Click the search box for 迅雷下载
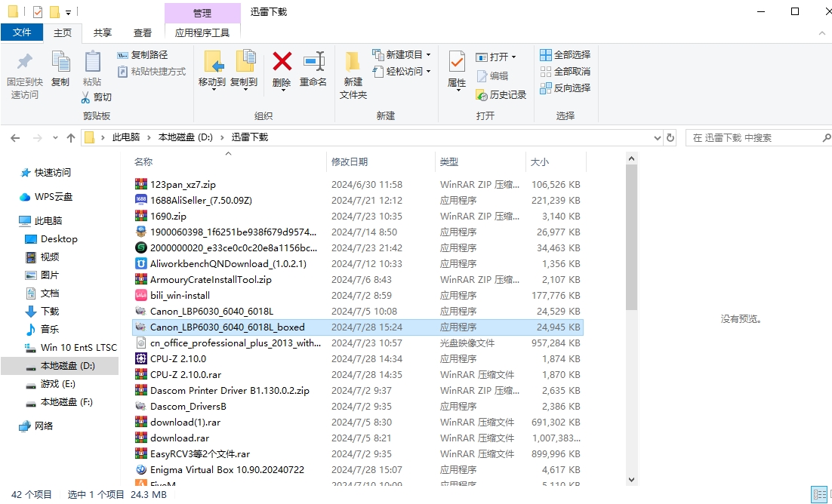This screenshot has width=832, height=504. [755, 137]
